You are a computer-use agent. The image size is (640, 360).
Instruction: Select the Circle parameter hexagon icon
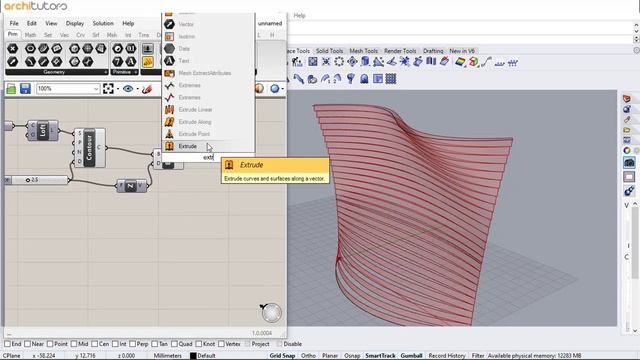[30, 49]
